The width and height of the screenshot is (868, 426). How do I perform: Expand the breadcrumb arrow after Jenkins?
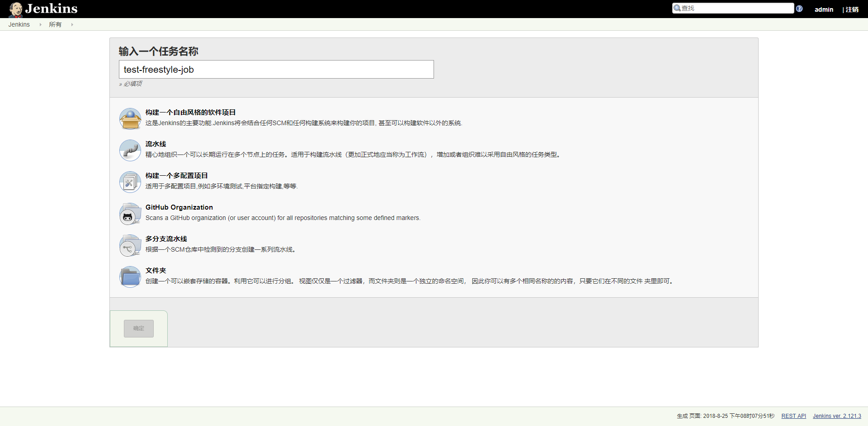pyautogui.click(x=40, y=25)
